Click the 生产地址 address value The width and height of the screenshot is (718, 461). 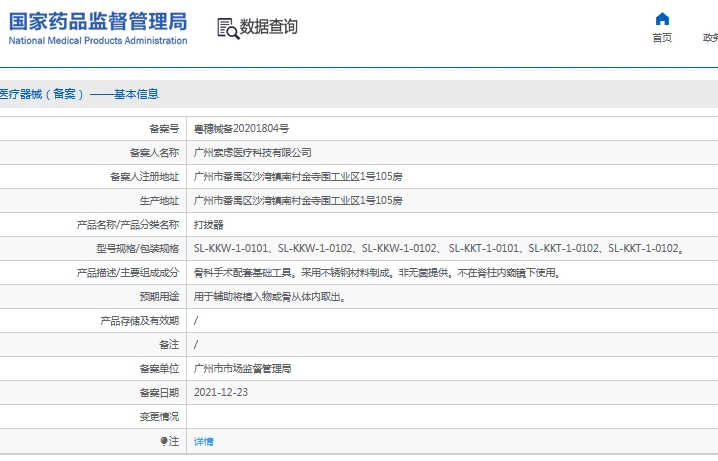click(298, 201)
